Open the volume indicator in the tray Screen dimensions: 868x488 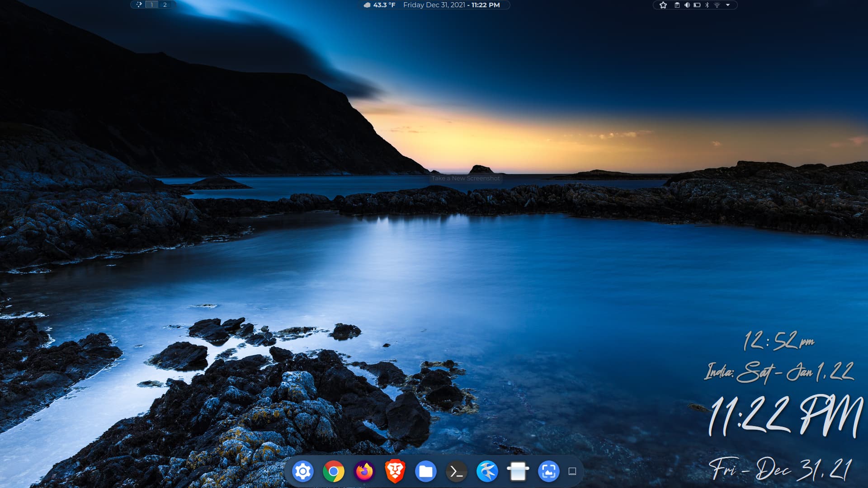(687, 5)
